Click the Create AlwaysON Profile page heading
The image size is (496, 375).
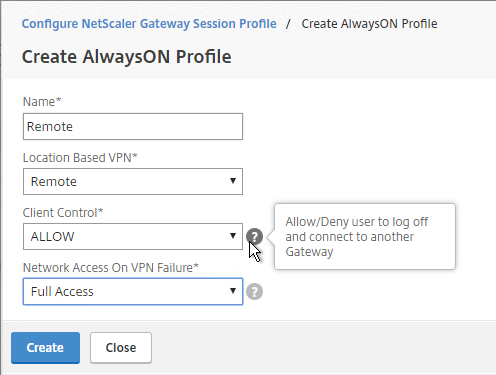(127, 57)
